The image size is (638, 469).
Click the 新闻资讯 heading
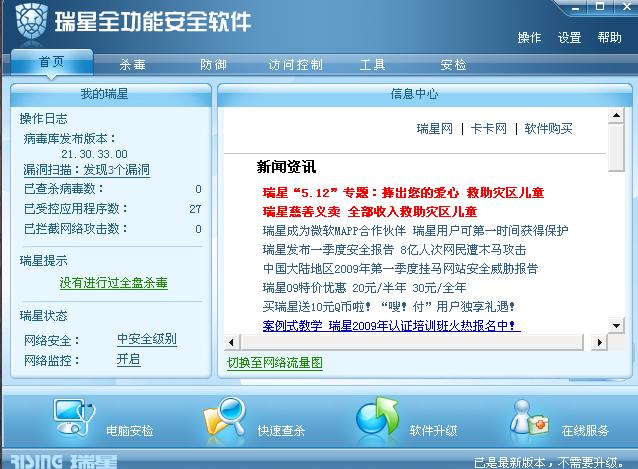coord(286,167)
